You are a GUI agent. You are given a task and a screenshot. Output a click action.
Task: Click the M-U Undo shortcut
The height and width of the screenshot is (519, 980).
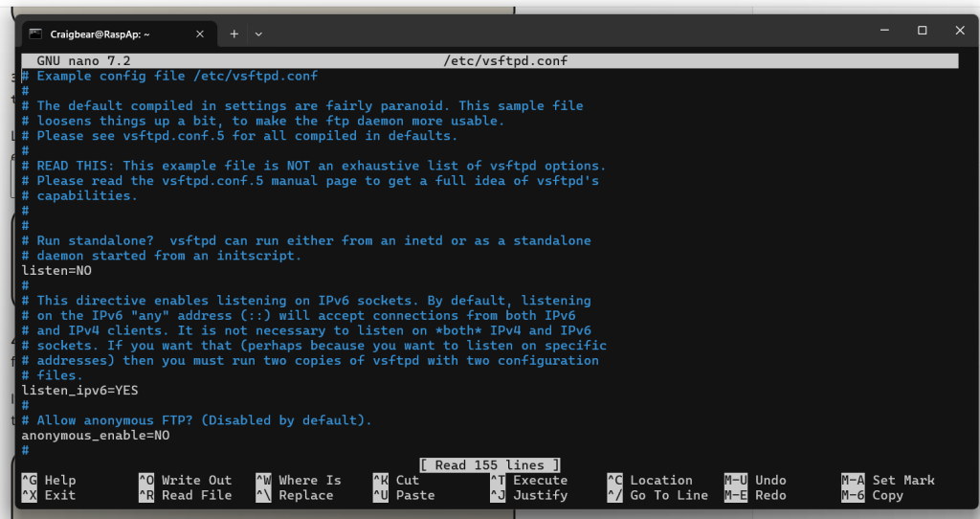(x=755, y=480)
